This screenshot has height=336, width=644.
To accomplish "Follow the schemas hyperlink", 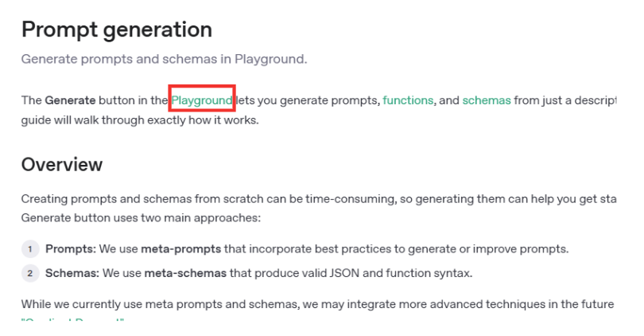I will pyautogui.click(x=486, y=100).
